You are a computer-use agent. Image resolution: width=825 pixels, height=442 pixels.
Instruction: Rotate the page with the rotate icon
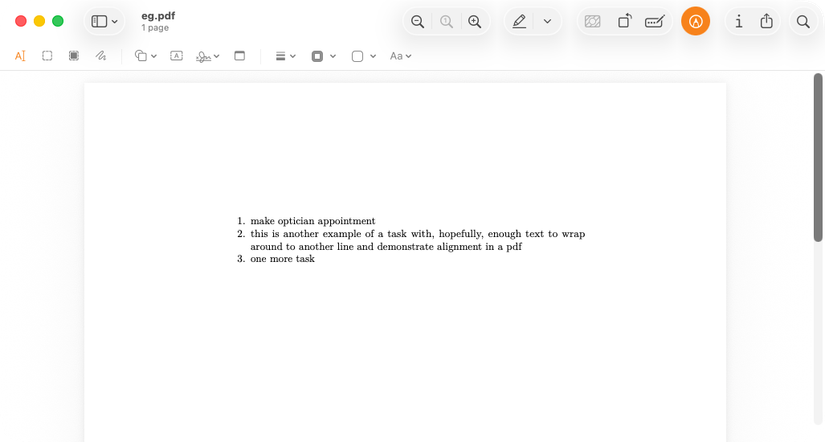click(x=624, y=21)
